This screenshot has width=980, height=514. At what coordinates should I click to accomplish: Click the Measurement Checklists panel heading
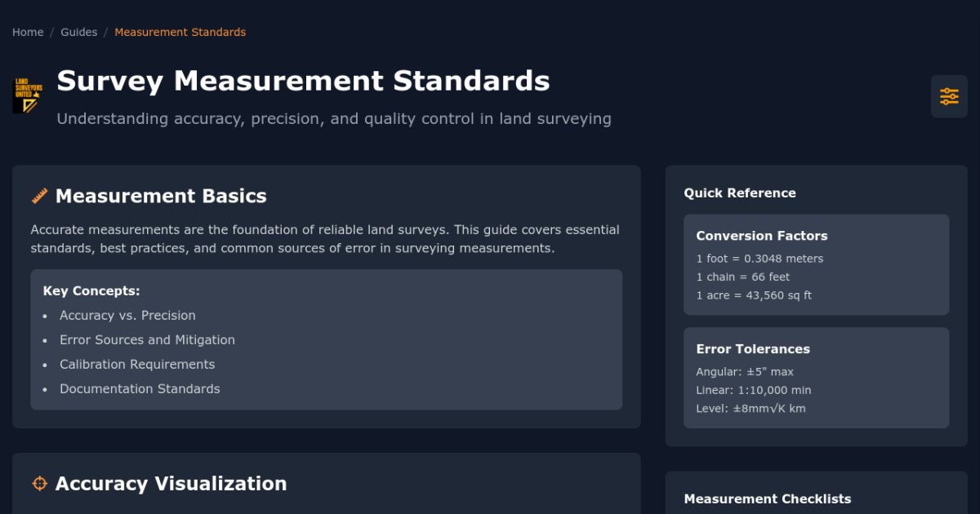click(x=767, y=499)
